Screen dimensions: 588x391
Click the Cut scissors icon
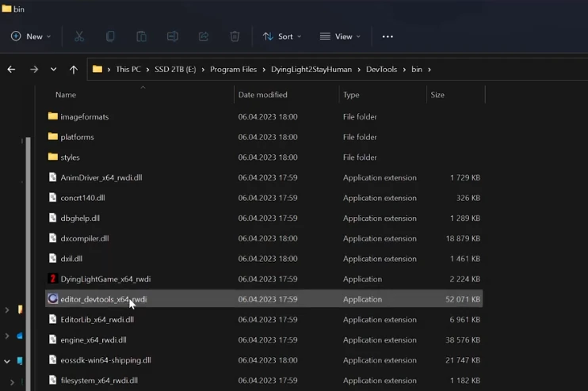coord(79,36)
